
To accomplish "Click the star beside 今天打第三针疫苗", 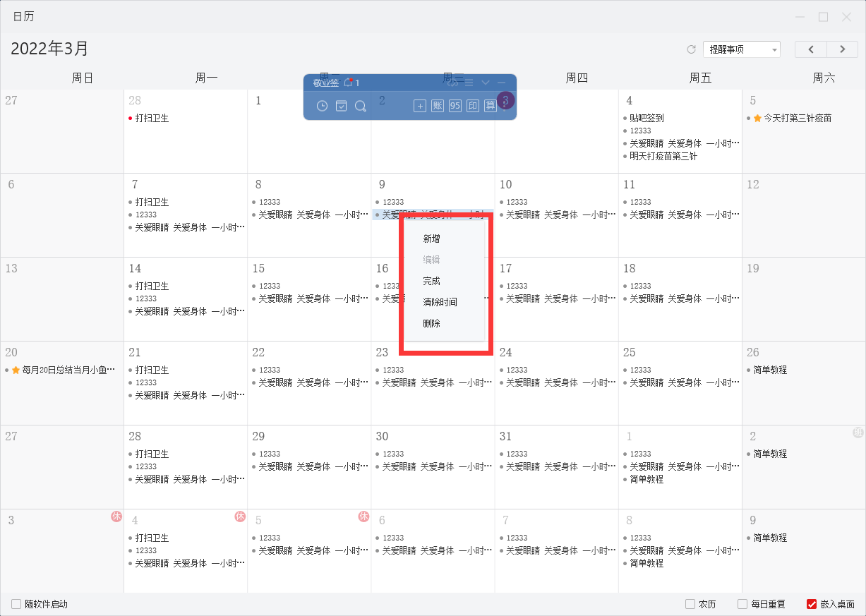I will coord(757,119).
